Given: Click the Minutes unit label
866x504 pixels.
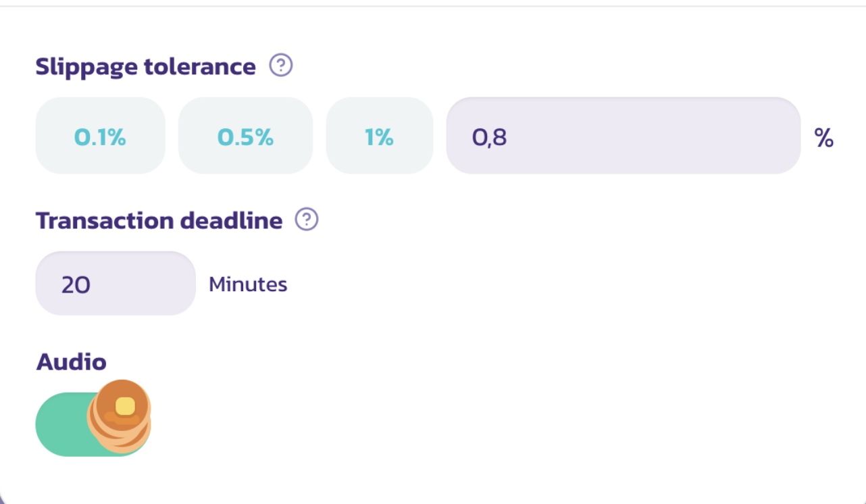Looking at the screenshot, I should coord(248,284).
